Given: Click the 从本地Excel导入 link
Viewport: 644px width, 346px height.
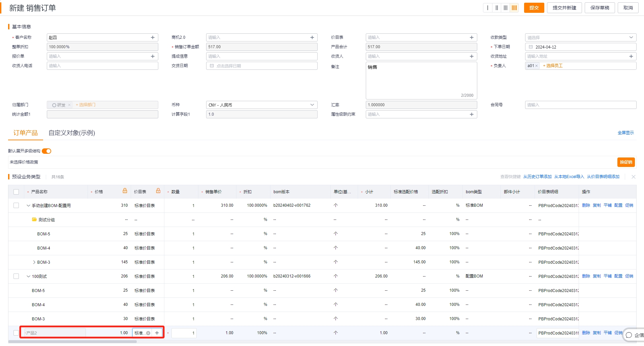Looking at the screenshot, I should coord(569,177).
